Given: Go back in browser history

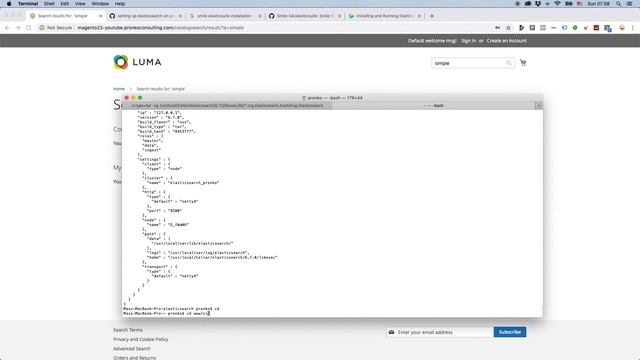Looking at the screenshot, I should coord(7,28).
